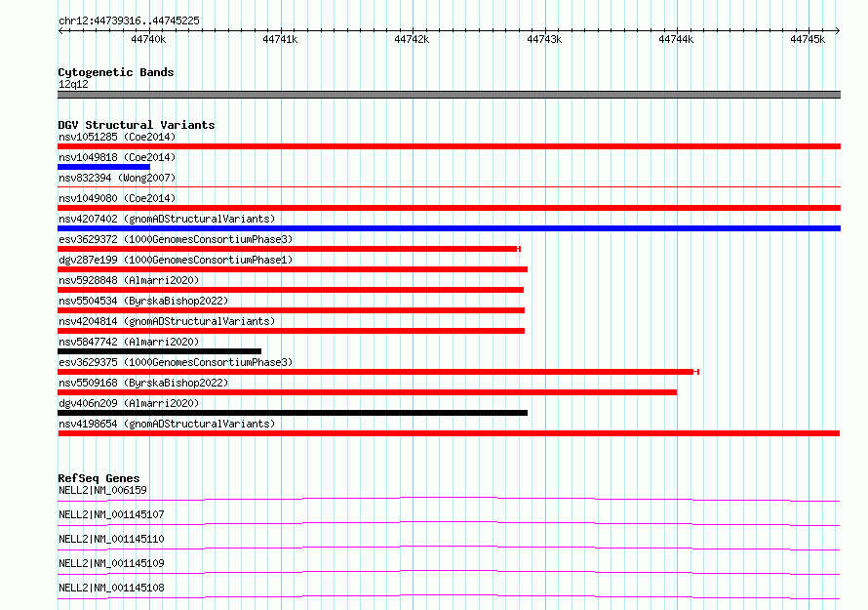The image size is (868, 610).
Task: Open nsv5509168 (ByrskaBishop2022) label
Action: coord(143,383)
